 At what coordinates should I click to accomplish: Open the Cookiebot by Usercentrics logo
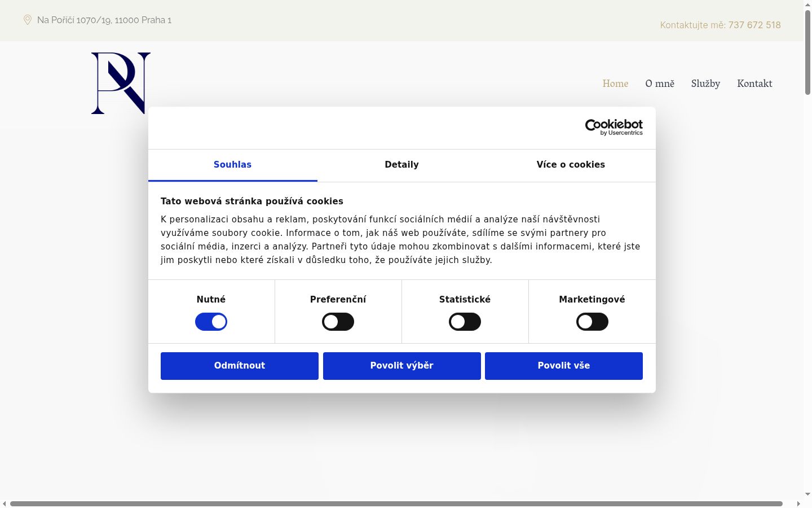point(614,128)
